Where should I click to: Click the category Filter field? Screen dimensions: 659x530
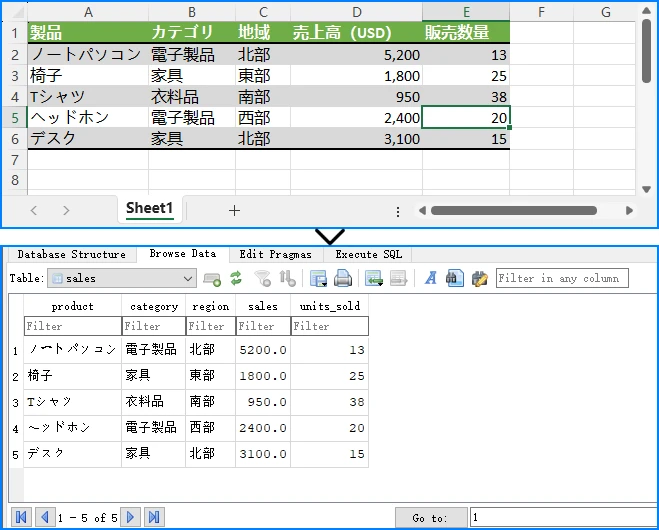[x=154, y=326]
